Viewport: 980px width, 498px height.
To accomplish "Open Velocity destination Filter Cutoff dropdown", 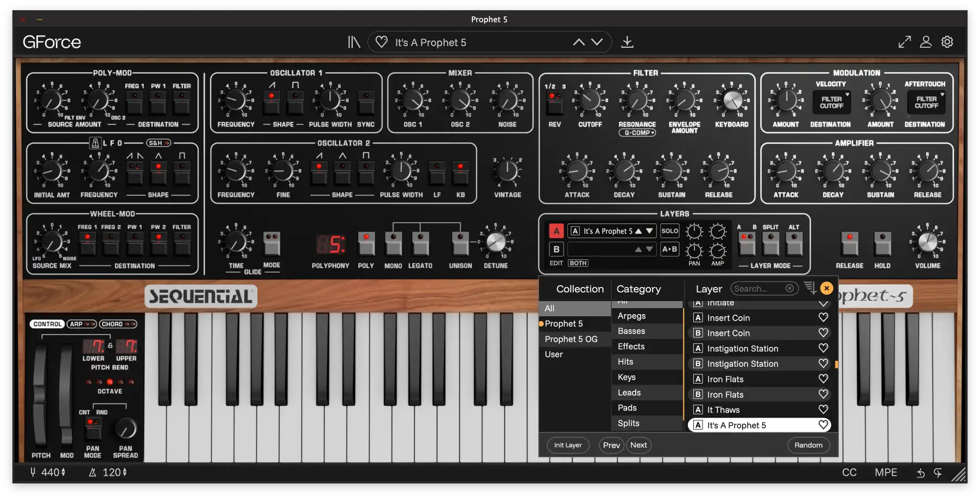I will [831, 102].
